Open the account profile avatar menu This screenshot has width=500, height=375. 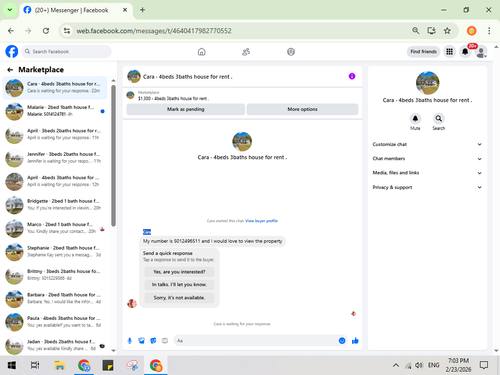point(481,52)
